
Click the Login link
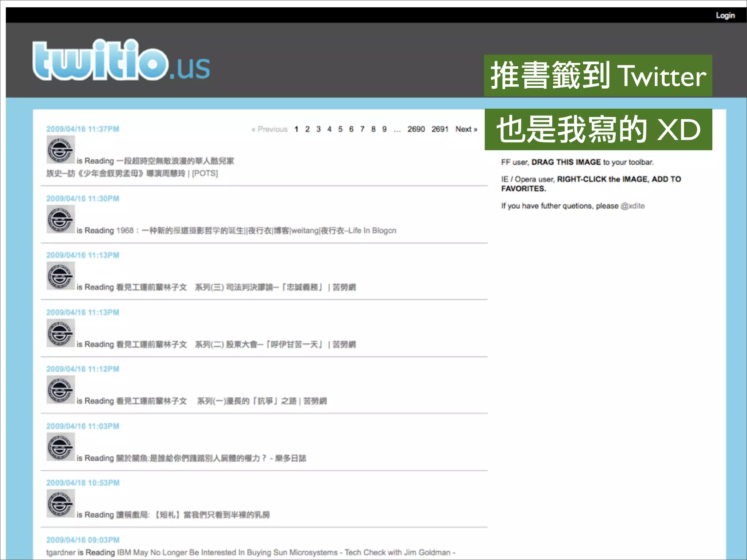click(x=725, y=15)
